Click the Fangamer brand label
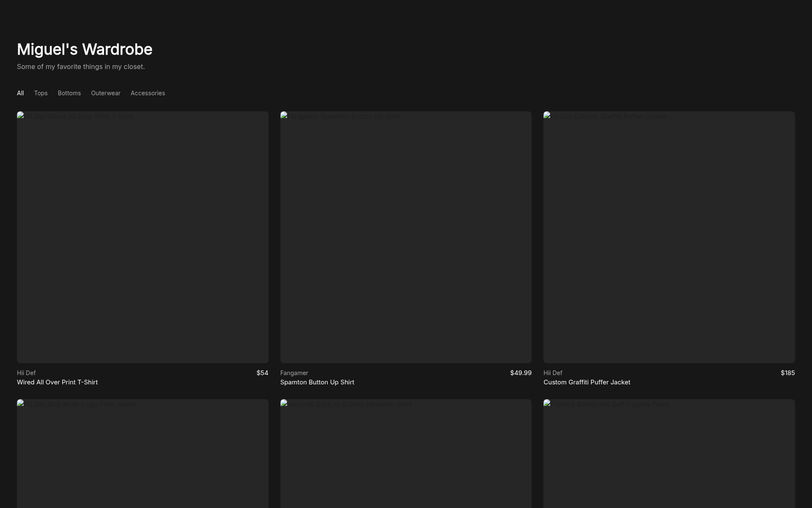This screenshot has height=508, width=812. 294,373
